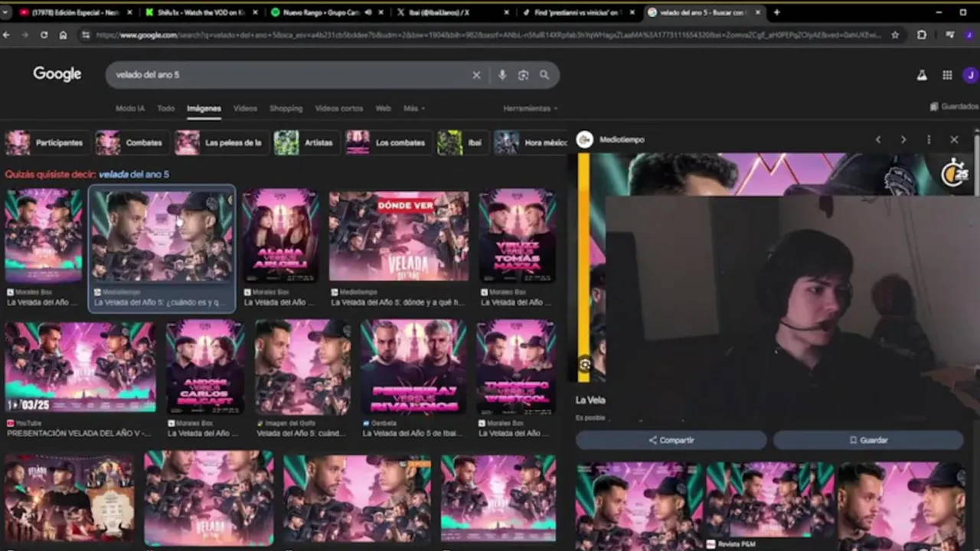980x551 pixels.
Task: Filter images by Los combates chip
Action: pos(387,142)
